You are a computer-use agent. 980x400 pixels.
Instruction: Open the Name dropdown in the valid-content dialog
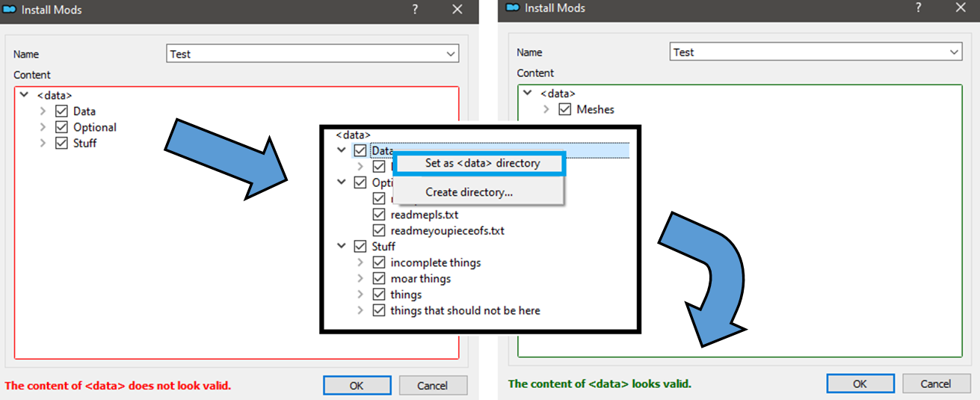click(x=954, y=52)
